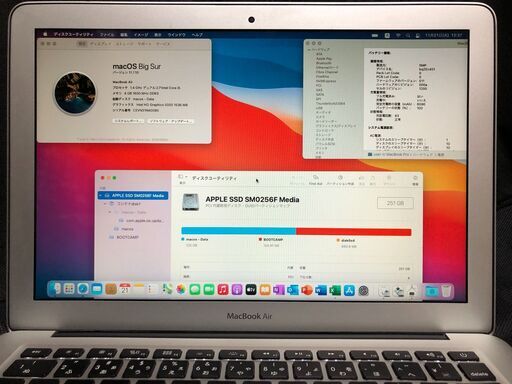The image size is (512, 384).
Task: Open Calendar icon showing 21
Action: pos(125,289)
